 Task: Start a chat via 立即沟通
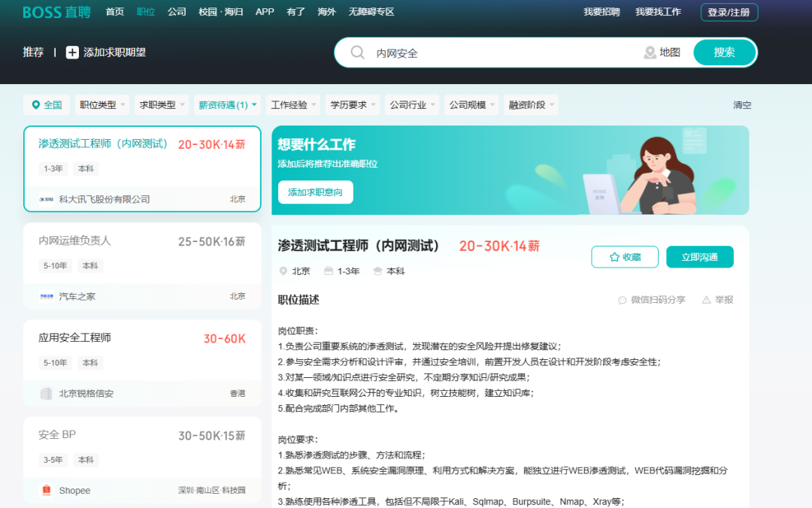pyautogui.click(x=699, y=256)
